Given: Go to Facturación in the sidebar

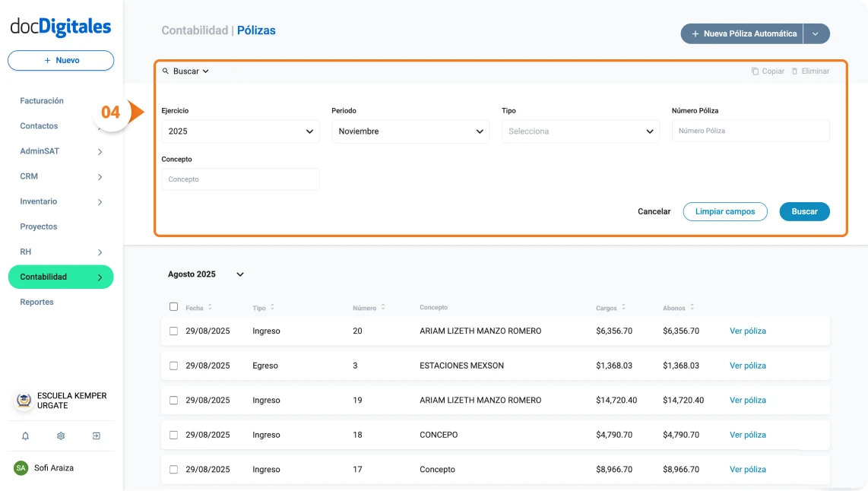Looking at the screenshot, I should click(42, 100).
